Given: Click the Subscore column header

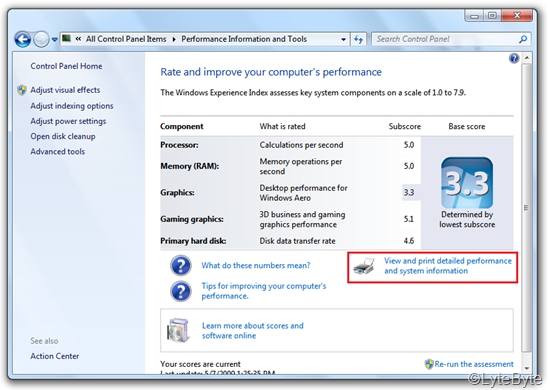Looking at the screenshot, I should click(x=405, y=126).
